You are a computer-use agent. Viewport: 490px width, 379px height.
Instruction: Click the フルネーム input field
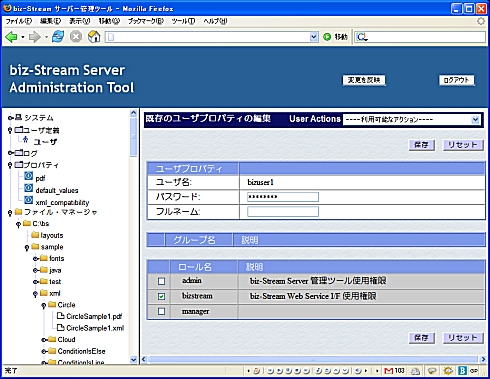coord(283,211)
